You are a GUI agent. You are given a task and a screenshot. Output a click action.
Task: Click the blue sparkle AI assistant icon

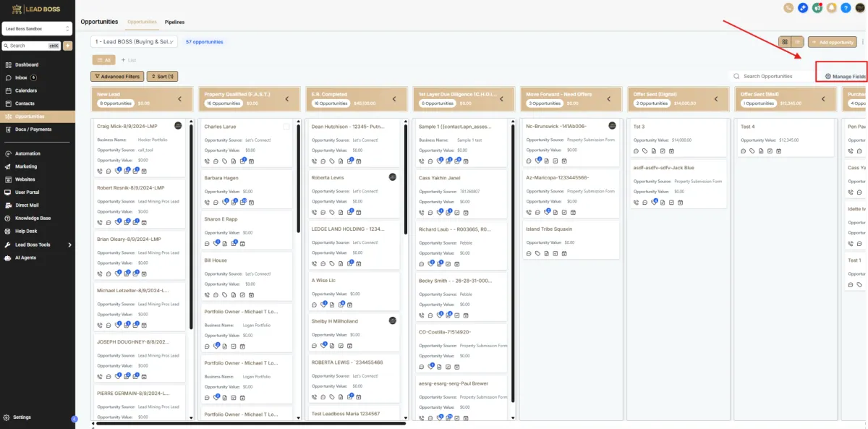803,8
